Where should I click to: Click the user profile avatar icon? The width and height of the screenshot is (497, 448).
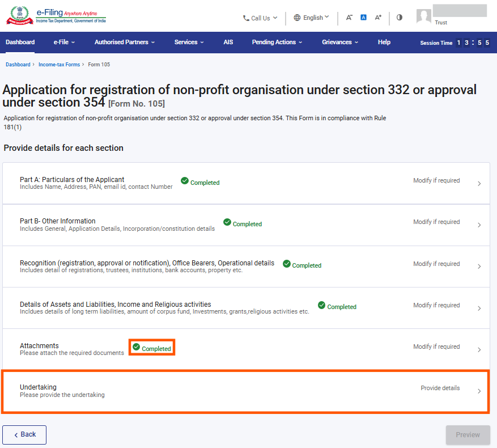tap(424, 16)
